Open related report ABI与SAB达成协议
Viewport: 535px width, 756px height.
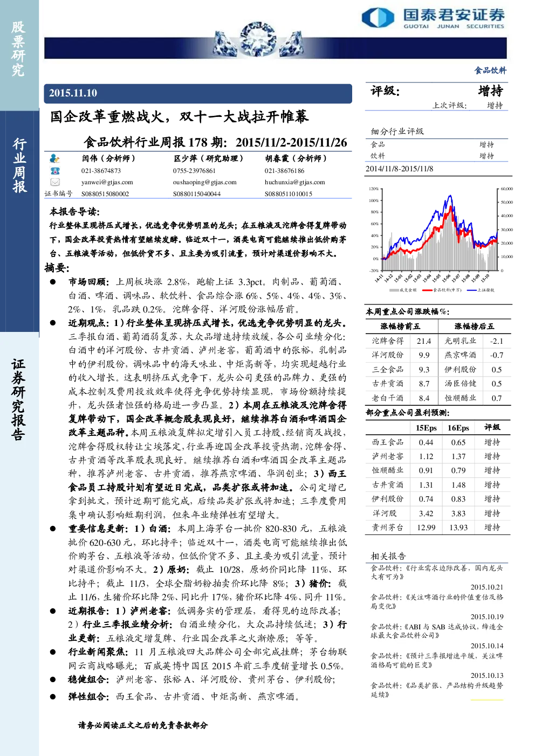(437, 631)
